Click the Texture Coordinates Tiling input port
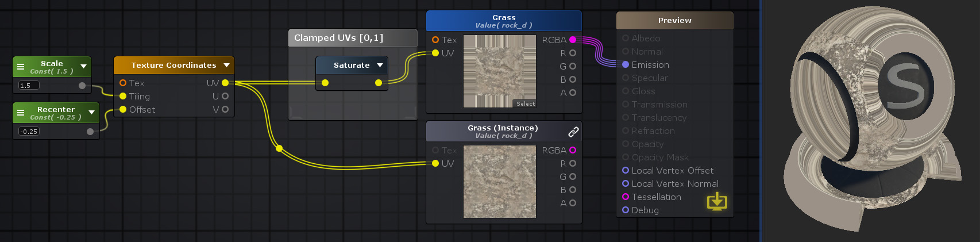980x242 pixels. point(123,96)
